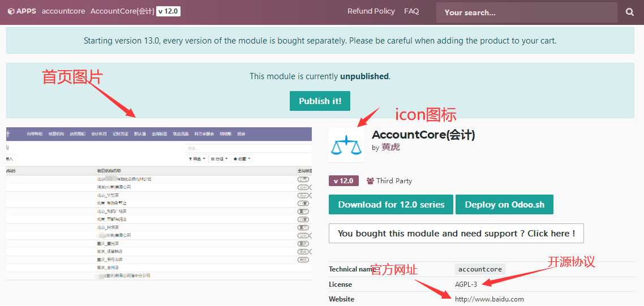
Task: Click the "currently unpublished" status message
Action: pos(320,76)
